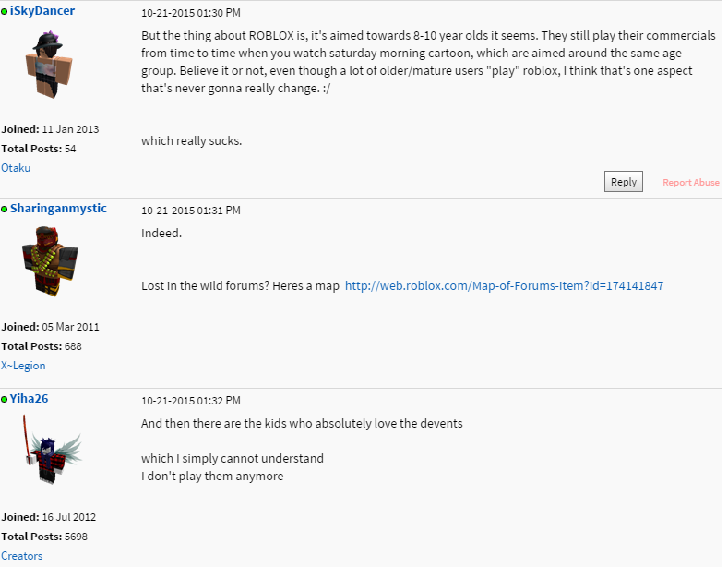Viewport: 728px width, 567px height.
Task: Click online status dot beside Yiha26
Action: 5,399
